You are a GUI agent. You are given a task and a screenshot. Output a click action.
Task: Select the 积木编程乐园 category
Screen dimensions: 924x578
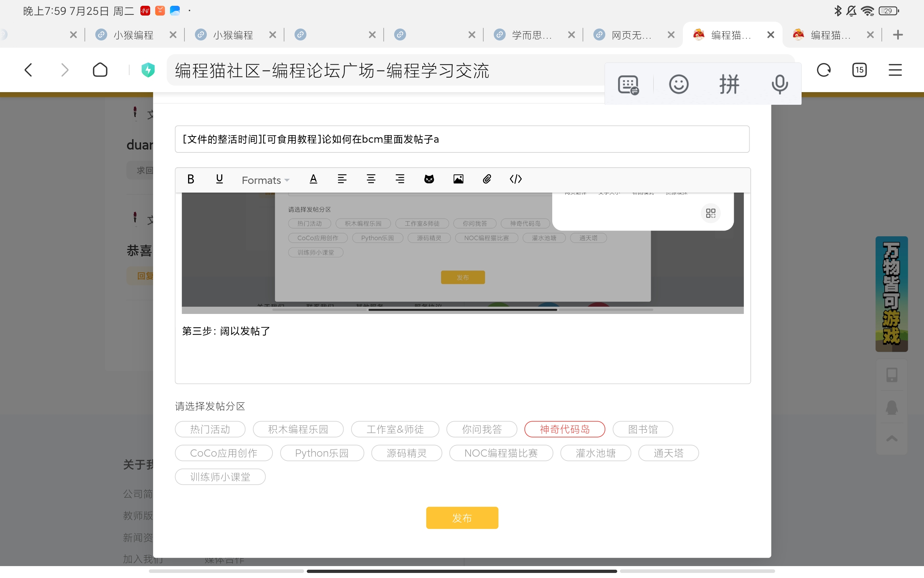pos(298,429)
